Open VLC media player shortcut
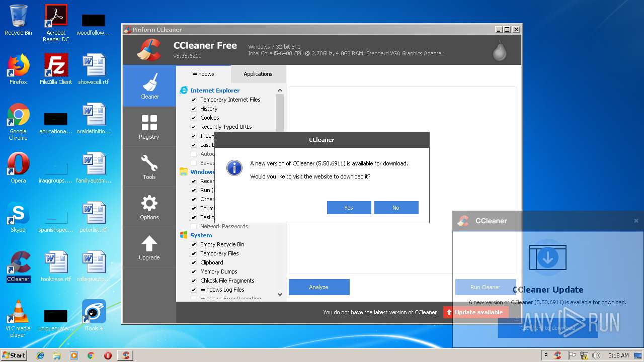This screenshot has width=644, height=362. [x=18, y=319]
